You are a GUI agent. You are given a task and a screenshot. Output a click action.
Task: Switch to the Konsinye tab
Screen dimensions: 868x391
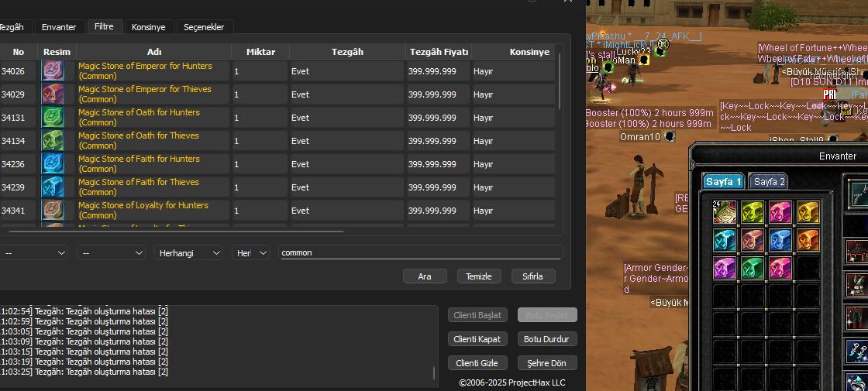tap(148, 27)
